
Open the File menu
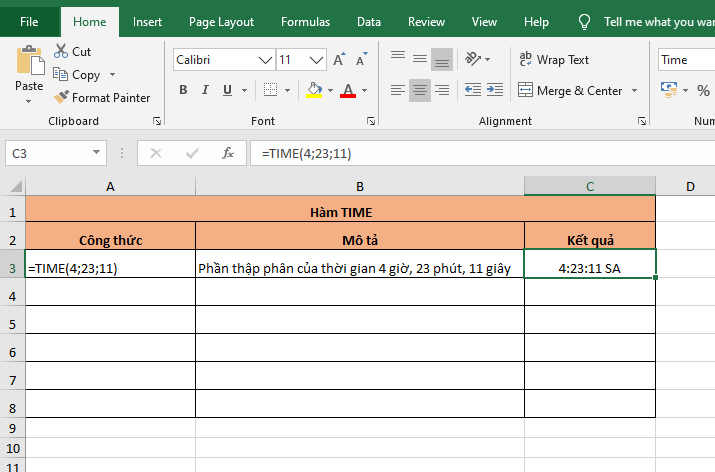pyautogui.click(x=30, y=21)
